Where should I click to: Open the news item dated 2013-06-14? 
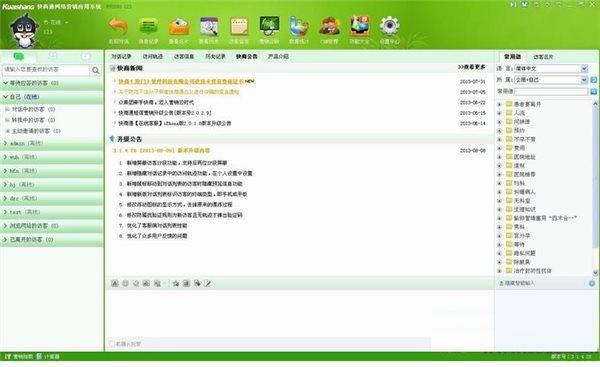point(175,123)
